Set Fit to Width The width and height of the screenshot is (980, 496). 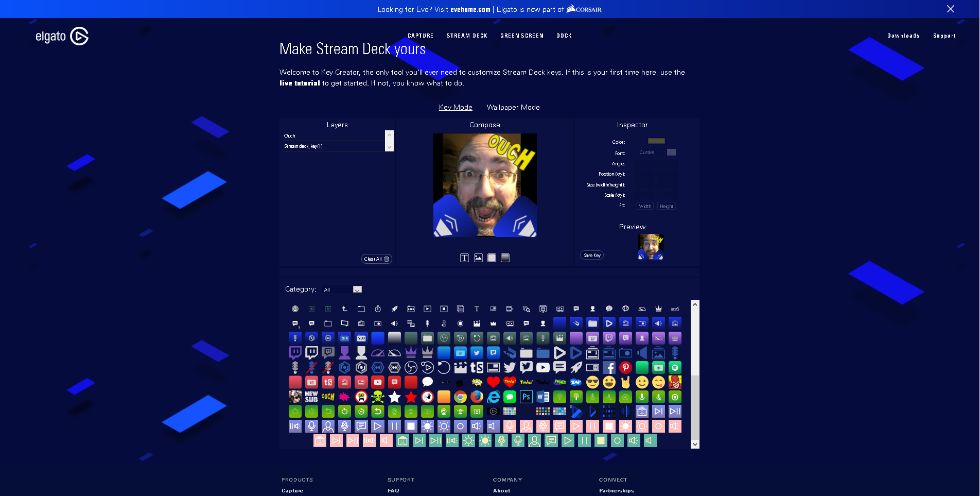tap(645, 206)
